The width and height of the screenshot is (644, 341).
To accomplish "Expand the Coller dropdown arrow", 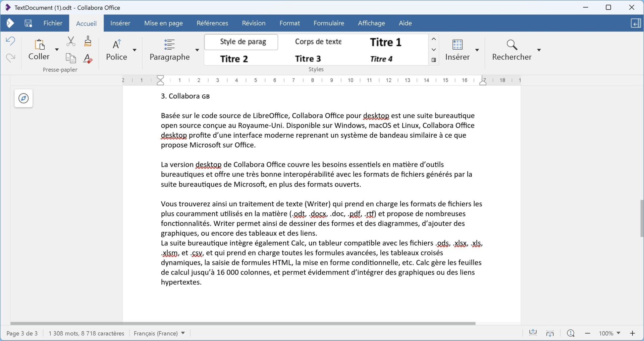I will point(57,50).
